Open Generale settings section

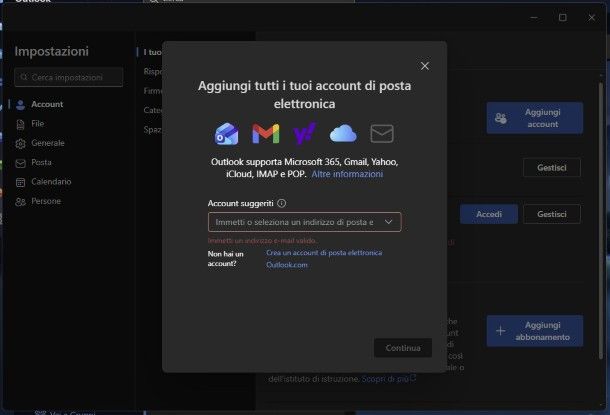tap(47, 143)
